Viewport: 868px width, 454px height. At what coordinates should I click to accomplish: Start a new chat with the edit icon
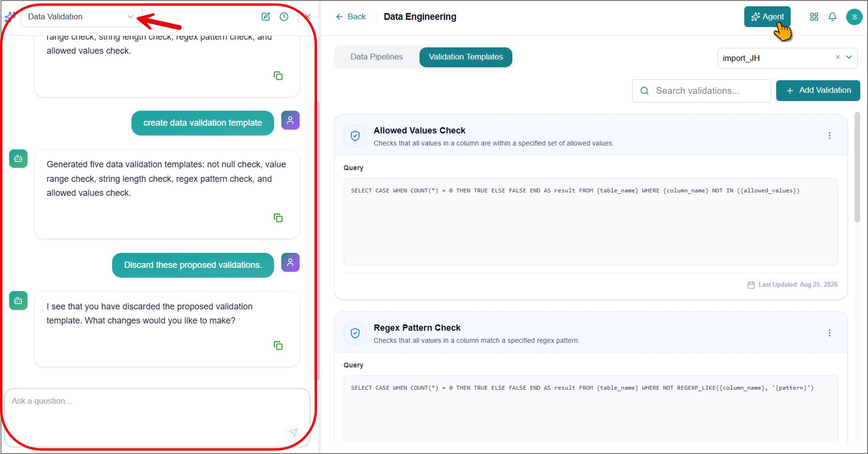tap(265, 16)
